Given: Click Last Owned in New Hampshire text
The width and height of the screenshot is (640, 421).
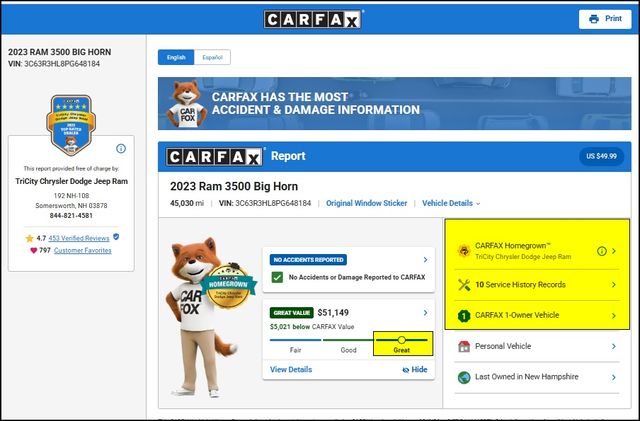Looking at the screenshot, I should click(x=527, y=377).
